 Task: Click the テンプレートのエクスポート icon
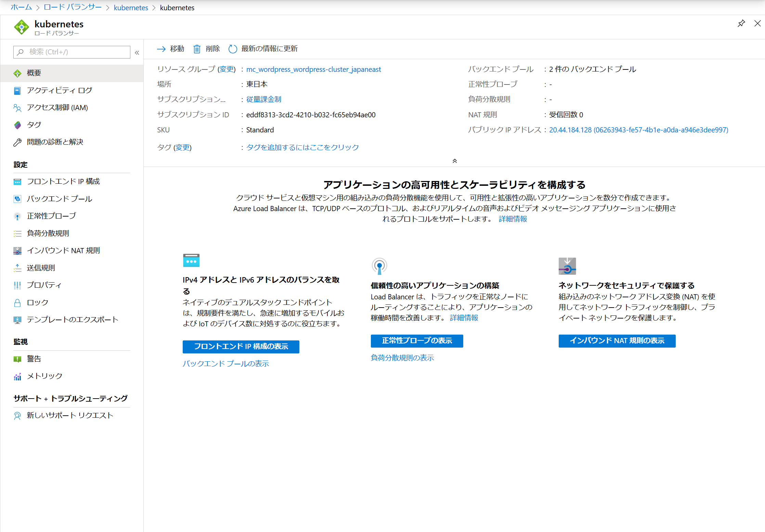(x=17, y=320)
